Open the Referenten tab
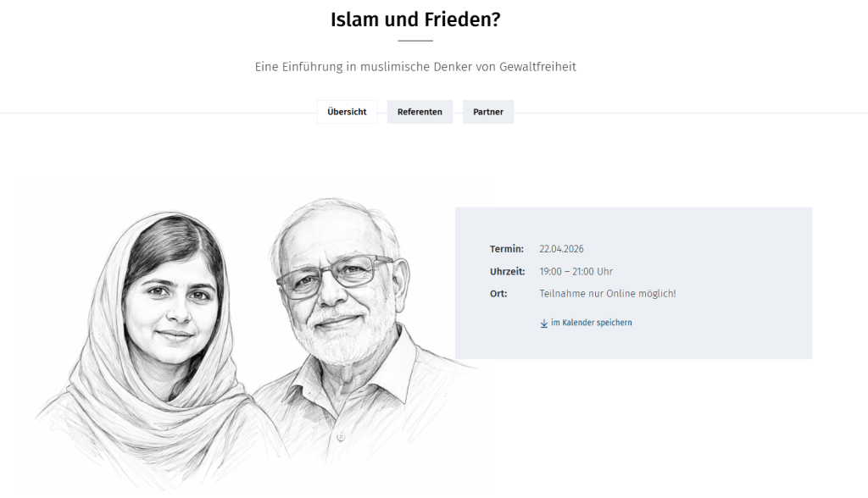Screen dimensions: 868x498 [420, 112]
